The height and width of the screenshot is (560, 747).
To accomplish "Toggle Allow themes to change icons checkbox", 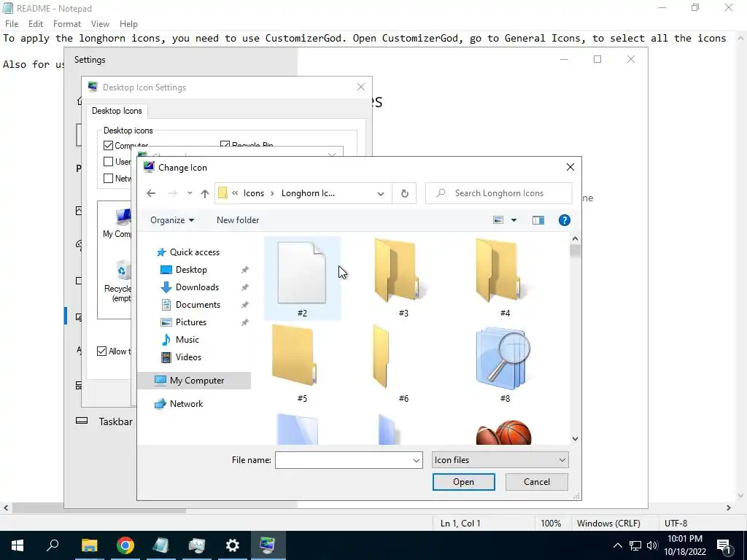I will tap(101, 351).
